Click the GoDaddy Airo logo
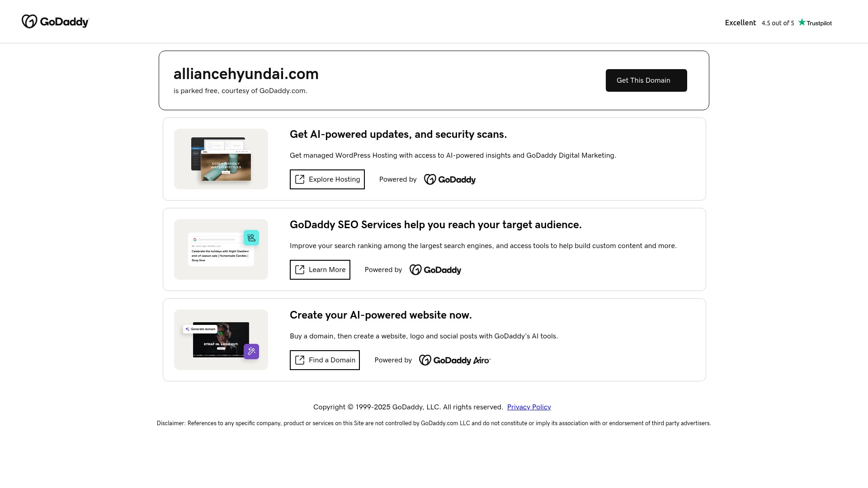Screen dimensions: 868x488 pos(455,360)
